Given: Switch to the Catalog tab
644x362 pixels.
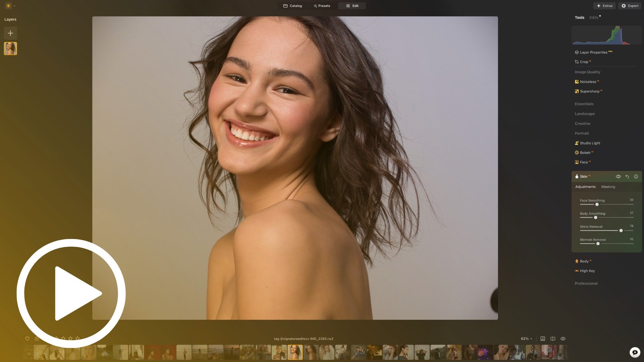Looking at the screenshot, I should point(292,6).
